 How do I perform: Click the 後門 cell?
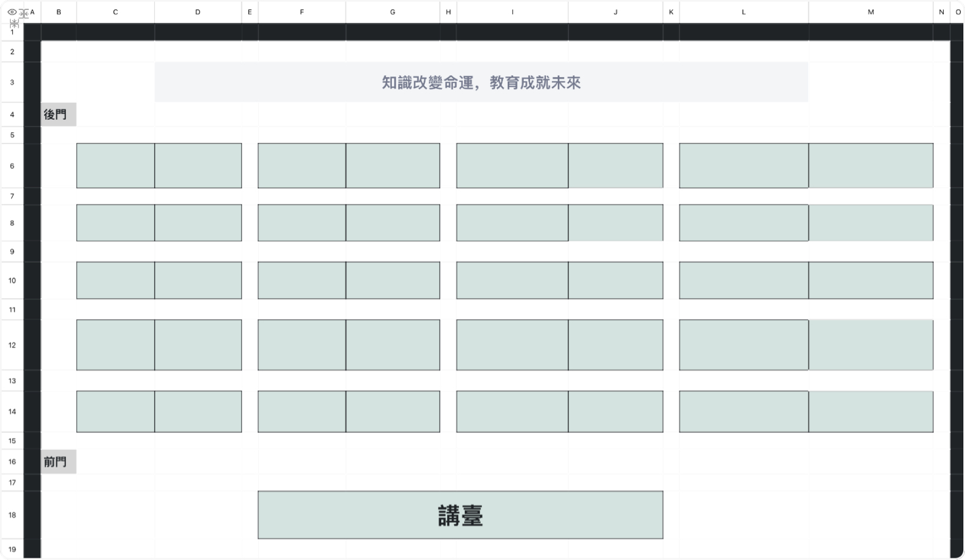coord(59,115)
